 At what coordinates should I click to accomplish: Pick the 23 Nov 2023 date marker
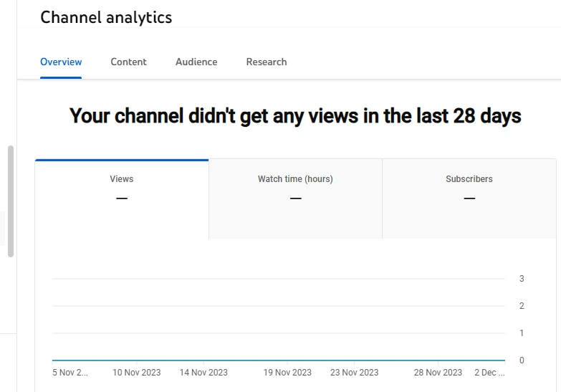[x=354, y=373]
